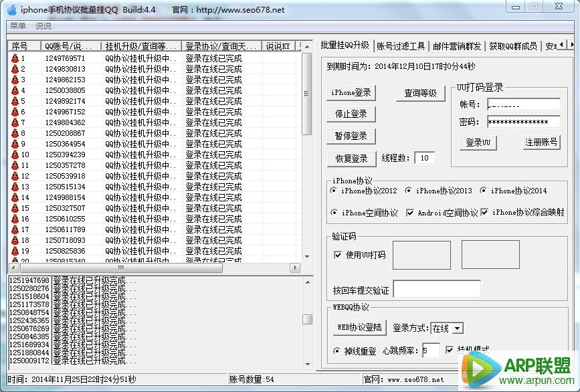Click the QQ penguin icon in row 13
The height and width of the screenshot is (392, 580).
[x=15, y=187]
